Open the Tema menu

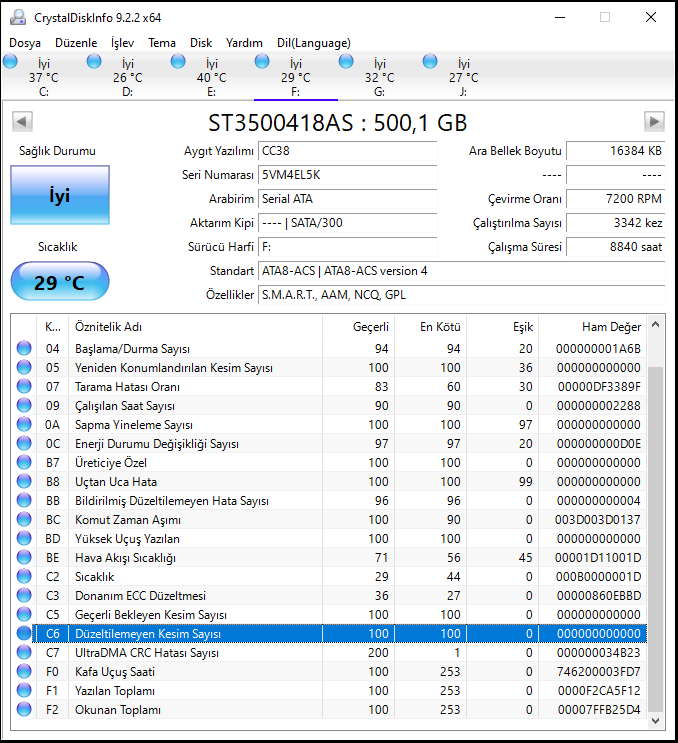pyautogui.click(x=162, y=43)
